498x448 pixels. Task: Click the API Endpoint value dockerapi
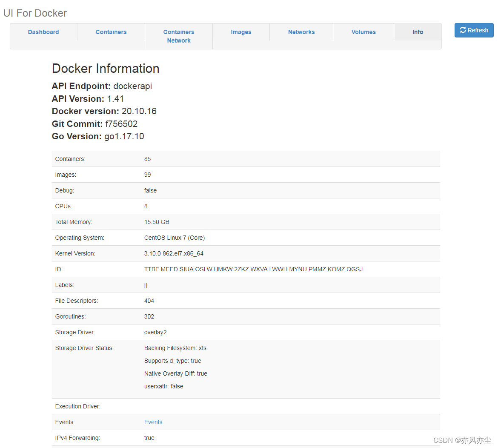[132, 86]
